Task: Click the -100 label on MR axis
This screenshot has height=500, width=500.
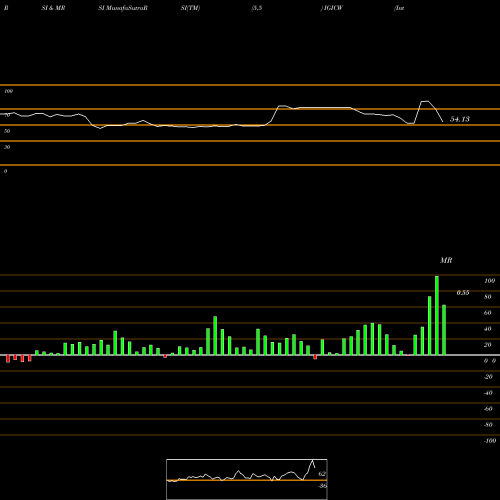Action: (x=490, y=441)
